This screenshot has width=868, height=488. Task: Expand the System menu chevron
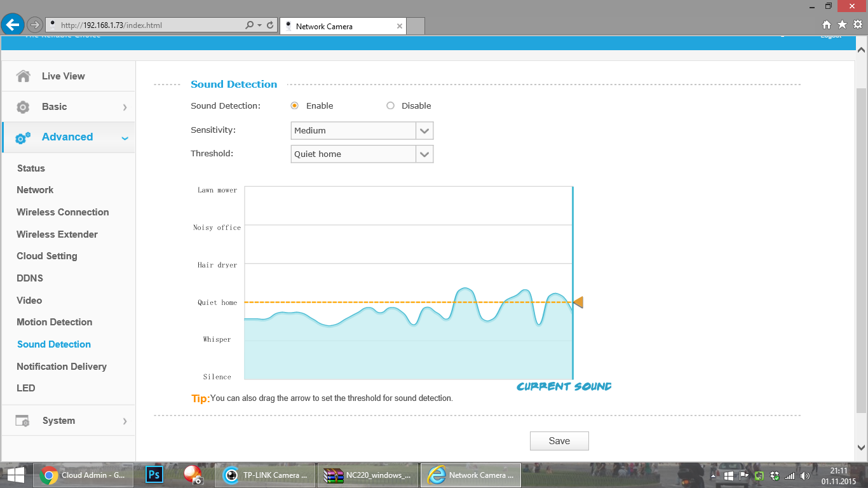pyautogui.click(x=125, y=421)
